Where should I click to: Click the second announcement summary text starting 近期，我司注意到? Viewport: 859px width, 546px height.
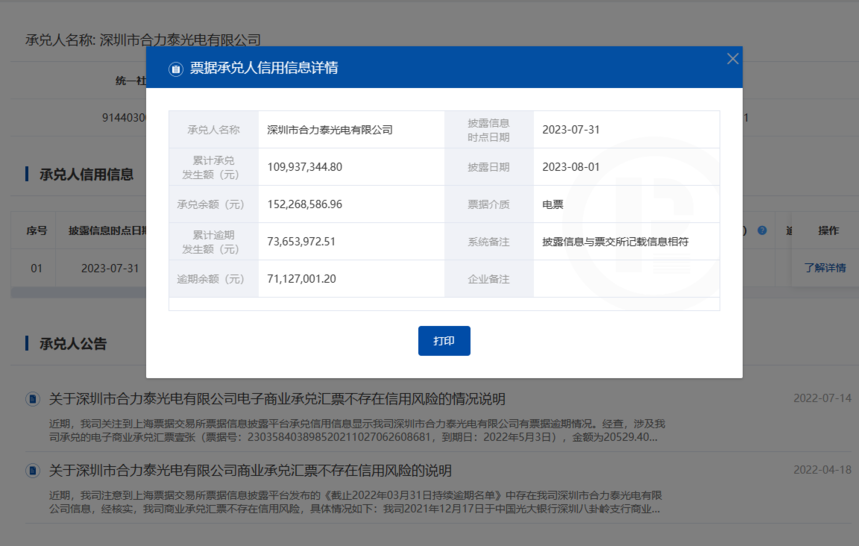point(356,502)
